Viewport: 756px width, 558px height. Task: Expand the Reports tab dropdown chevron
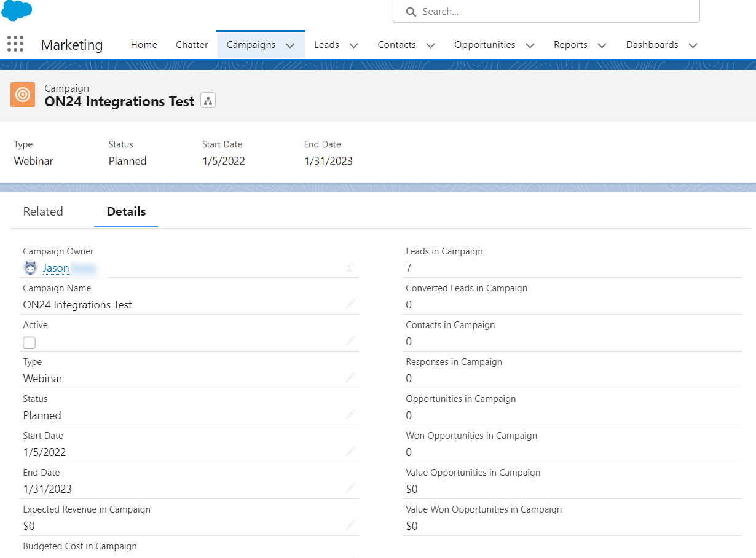tap(602, 45)
